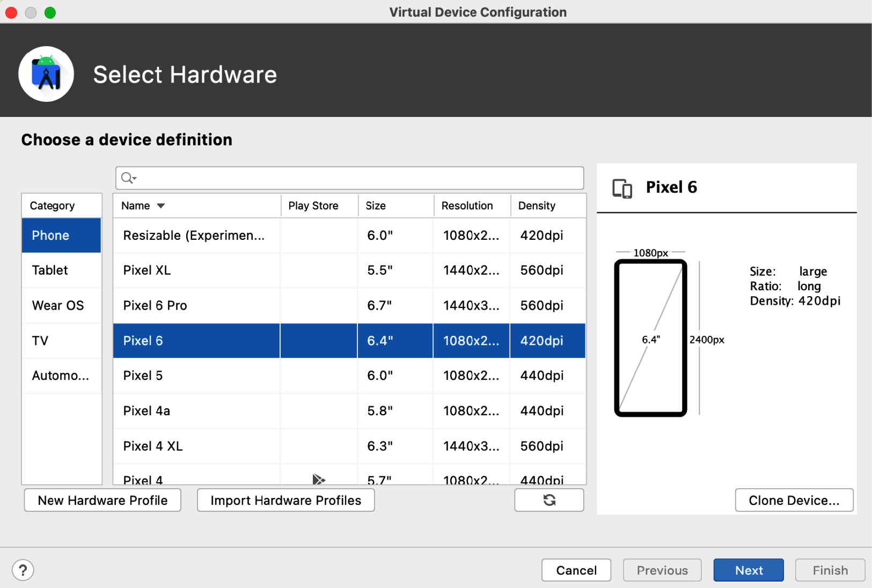The width and height of the screenshot is (872, 588).
Task: Click Clone Device button
Action: tap(794, 500)
